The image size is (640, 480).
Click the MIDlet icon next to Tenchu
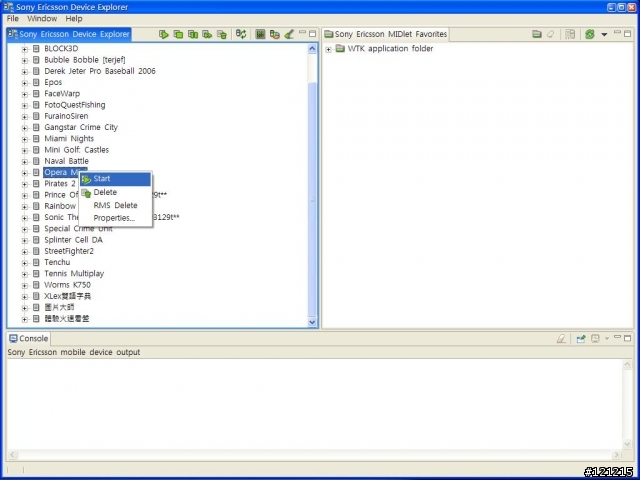tap(36, 262)
